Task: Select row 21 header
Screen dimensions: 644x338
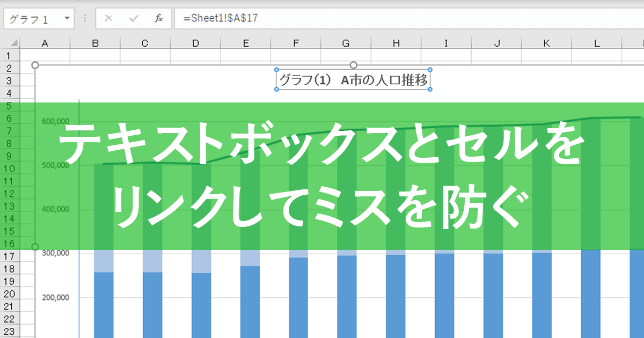Action: point(10,306)
